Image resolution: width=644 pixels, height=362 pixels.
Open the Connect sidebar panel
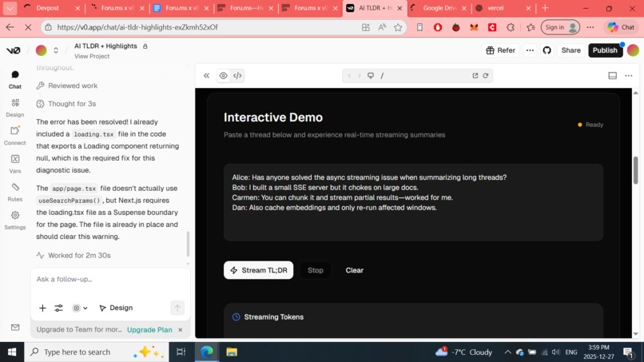(x=15, y=136)
